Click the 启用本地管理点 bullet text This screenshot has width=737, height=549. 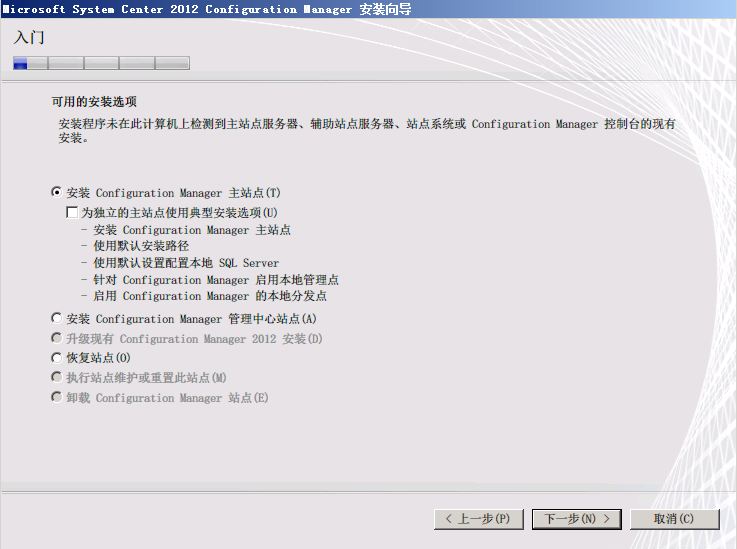click(297, 280)
